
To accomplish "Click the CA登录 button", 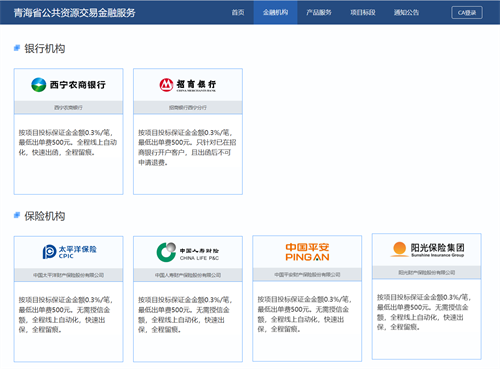I will tap(467, 13).
